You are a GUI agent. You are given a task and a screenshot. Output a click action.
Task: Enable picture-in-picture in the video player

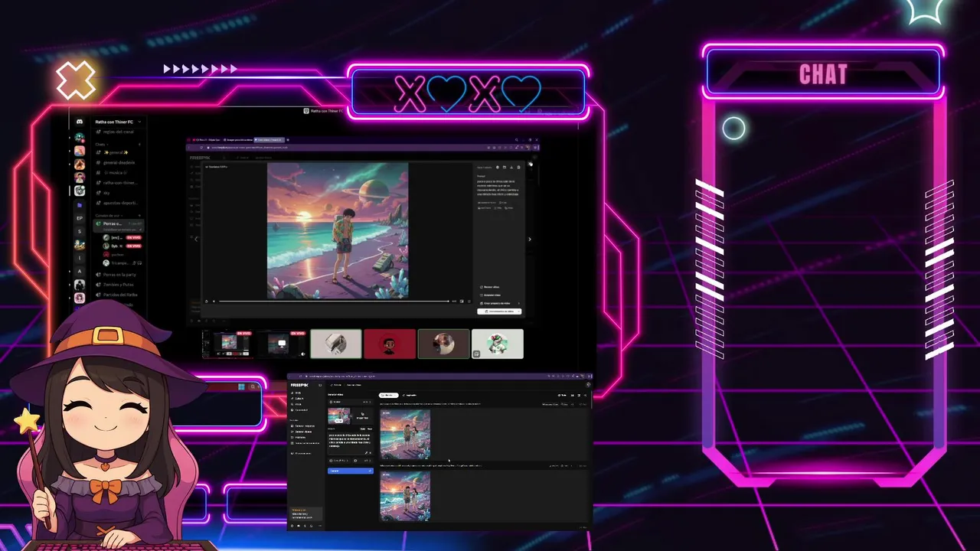click(462, 302)
